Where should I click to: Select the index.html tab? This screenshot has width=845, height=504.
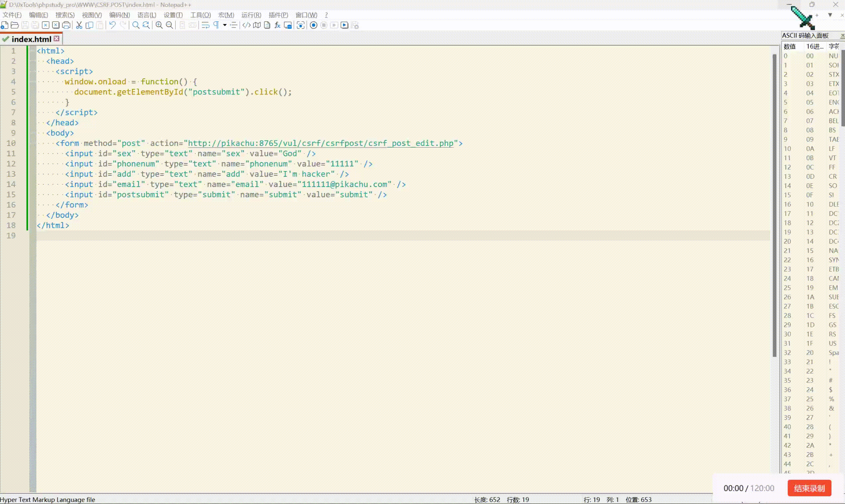click(x=31, y=39)
